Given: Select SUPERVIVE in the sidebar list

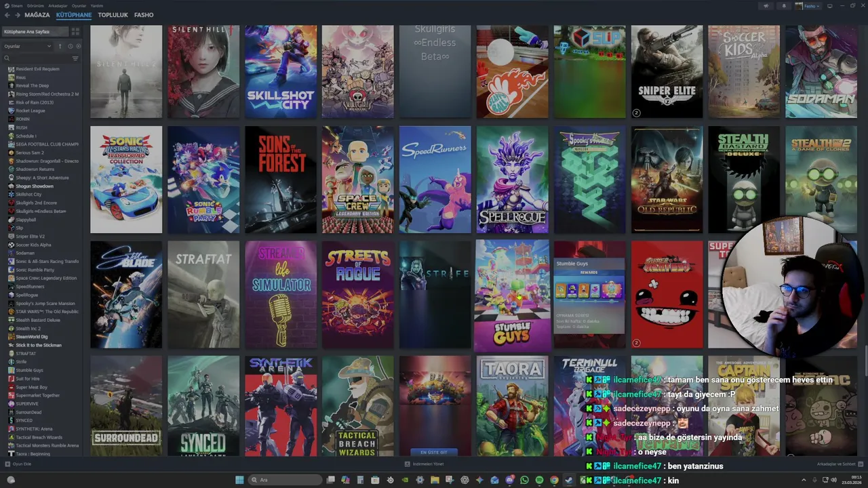Looking at the screenshot, I should 27,403.
